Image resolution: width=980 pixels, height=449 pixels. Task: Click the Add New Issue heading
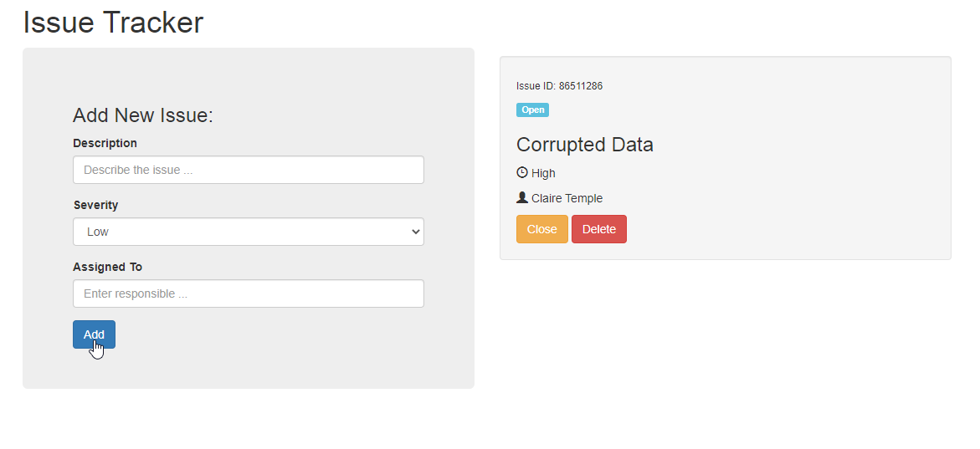[143, 115]
